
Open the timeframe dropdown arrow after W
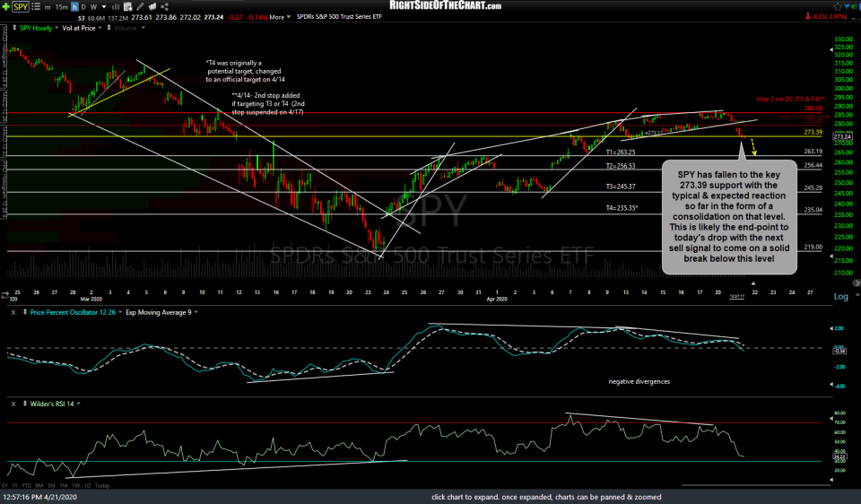pos(104,7)
